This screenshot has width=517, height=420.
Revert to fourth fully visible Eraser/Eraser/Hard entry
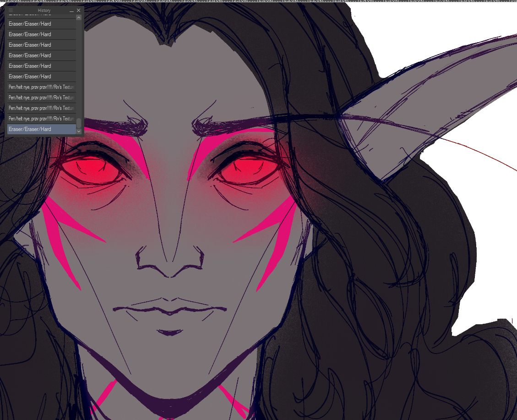click(41, 55)
